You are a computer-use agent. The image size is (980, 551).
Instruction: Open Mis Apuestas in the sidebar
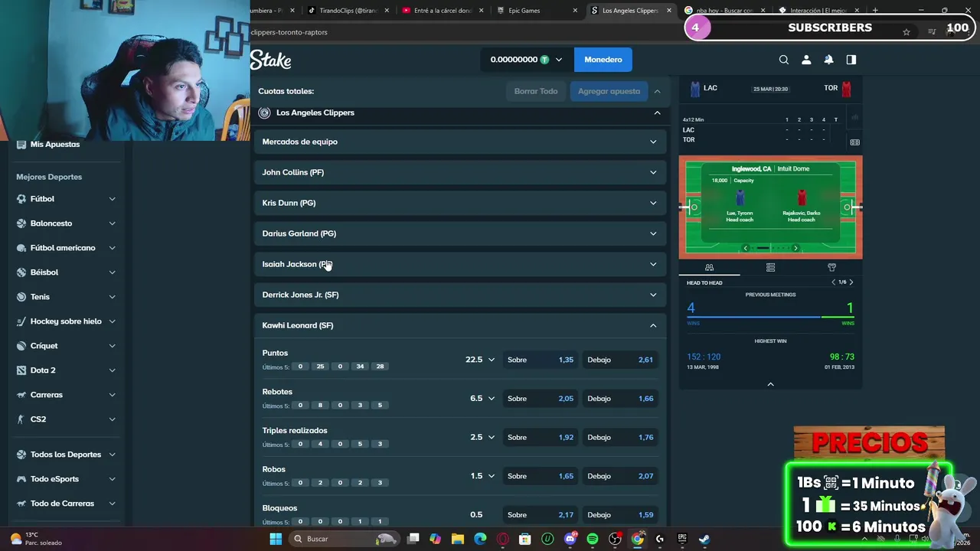point(55,145)
